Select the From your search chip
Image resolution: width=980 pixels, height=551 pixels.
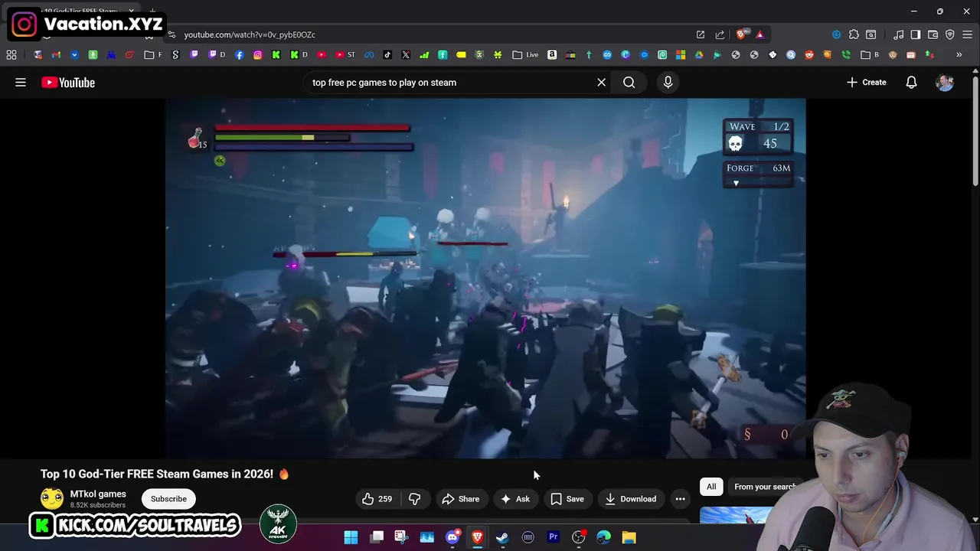tap(764, 487)
